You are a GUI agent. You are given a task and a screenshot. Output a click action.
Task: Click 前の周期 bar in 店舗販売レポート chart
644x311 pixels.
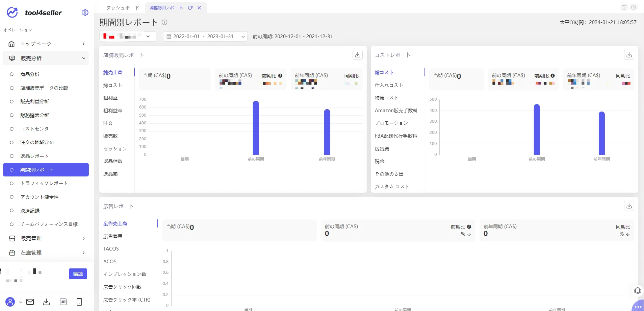pyautogui.click(x=256, y=128)
